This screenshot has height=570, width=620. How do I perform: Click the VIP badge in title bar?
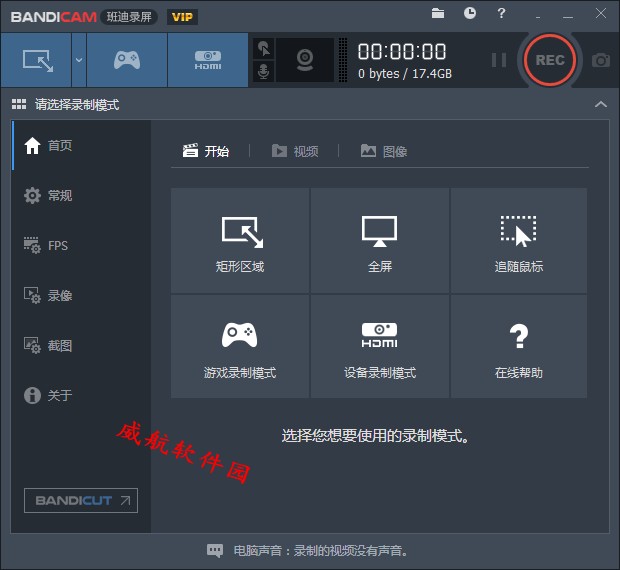click(x=182, y=17)
